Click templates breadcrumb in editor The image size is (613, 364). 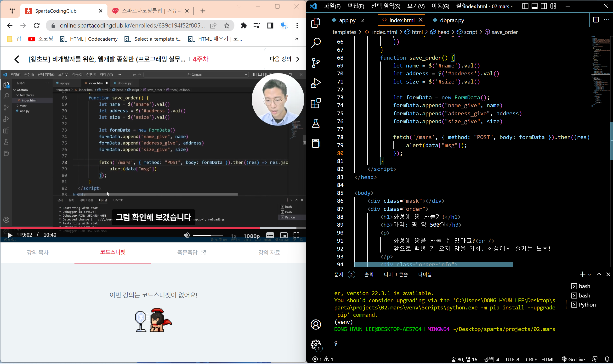[344, 32]
